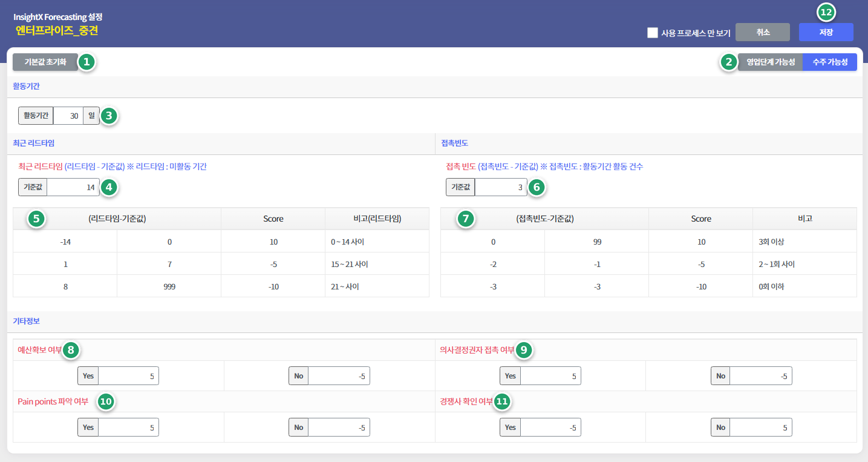Click the 취소 button
This screenshot has height=462, width=868.
[763, 32]
